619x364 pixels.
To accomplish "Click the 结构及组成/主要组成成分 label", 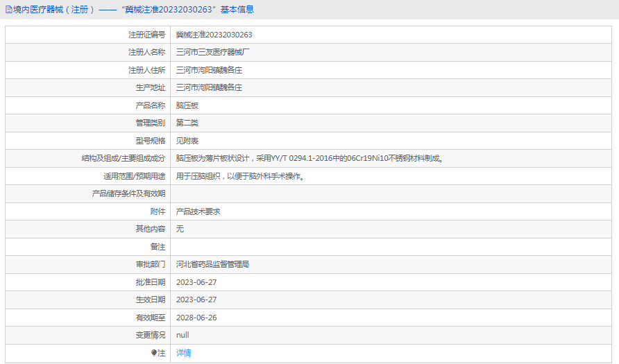I will pos(124,158).
